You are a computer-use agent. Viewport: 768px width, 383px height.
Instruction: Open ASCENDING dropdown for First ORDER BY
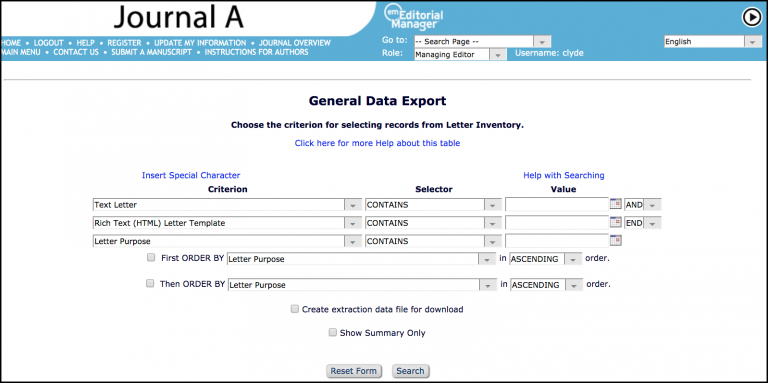[x=546, y=259]
